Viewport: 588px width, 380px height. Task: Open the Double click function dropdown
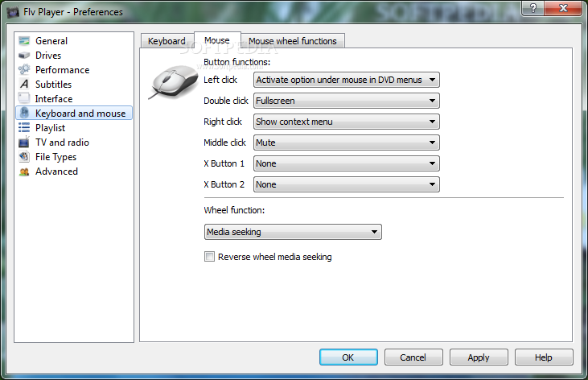pos(346,101)
